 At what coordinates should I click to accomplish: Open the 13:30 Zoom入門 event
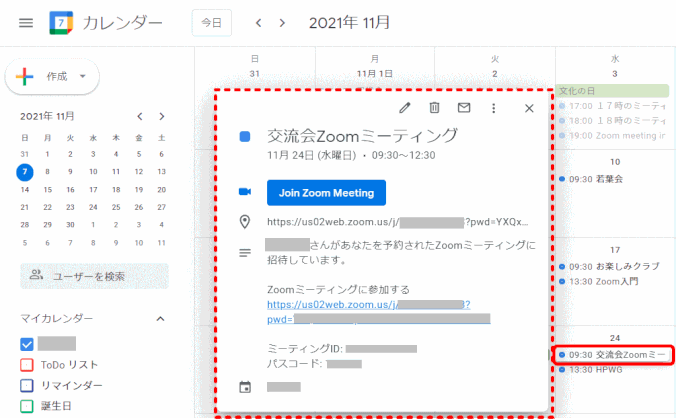(x=598, y=281)
